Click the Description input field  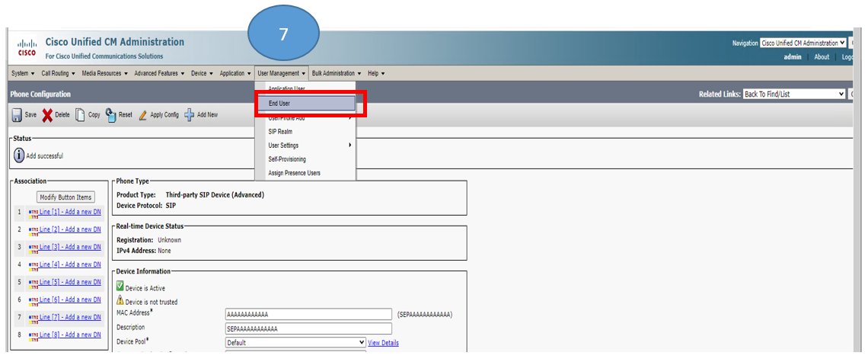click(309, 329)
